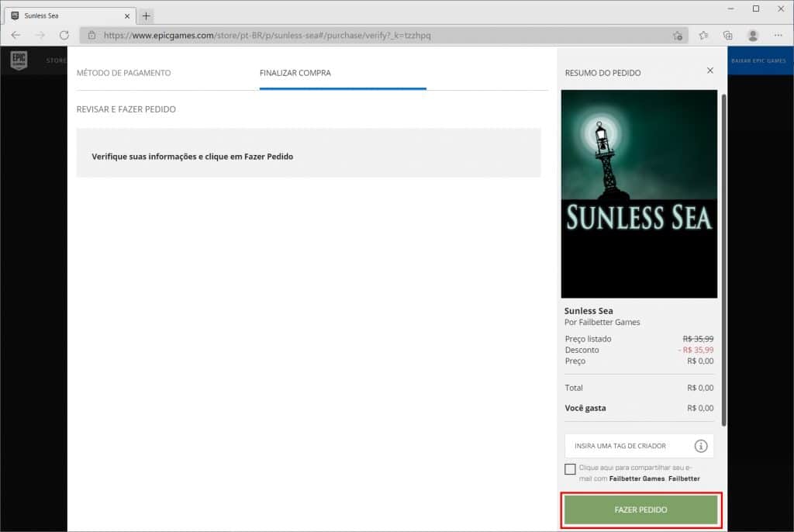The image size is (794, 532).
Task: Click the 'Você gasta' label
Action: click(585, 408)
